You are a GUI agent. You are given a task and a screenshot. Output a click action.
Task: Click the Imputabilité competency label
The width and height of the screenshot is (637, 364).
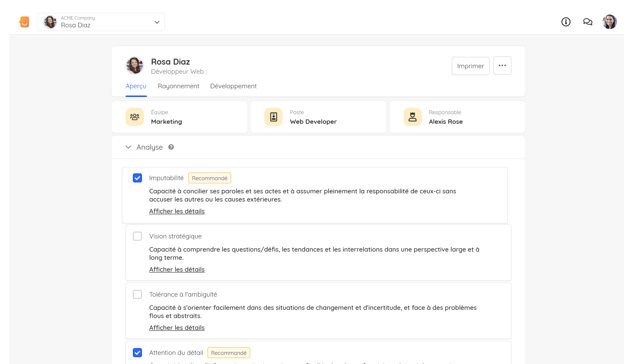point(167,178)
